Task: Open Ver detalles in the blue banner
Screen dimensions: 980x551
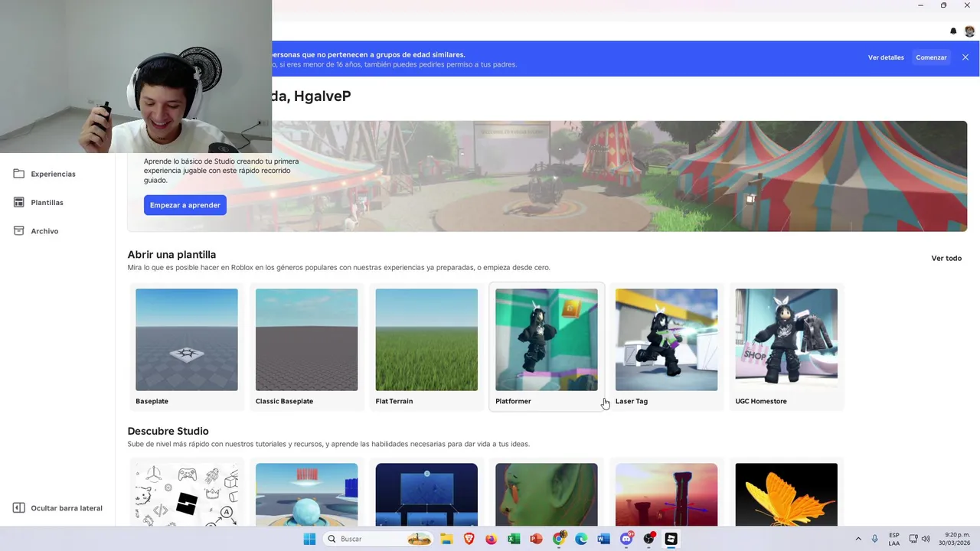Action: point(886,57)
